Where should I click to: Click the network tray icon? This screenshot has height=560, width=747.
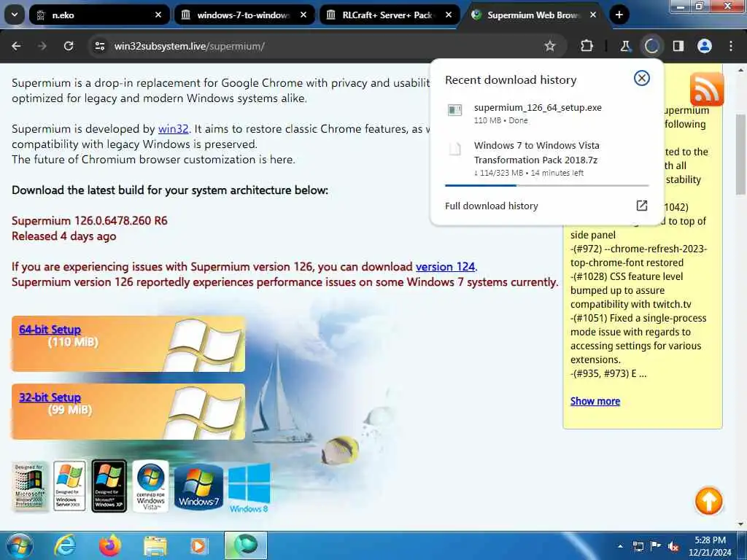pos(638,546)
